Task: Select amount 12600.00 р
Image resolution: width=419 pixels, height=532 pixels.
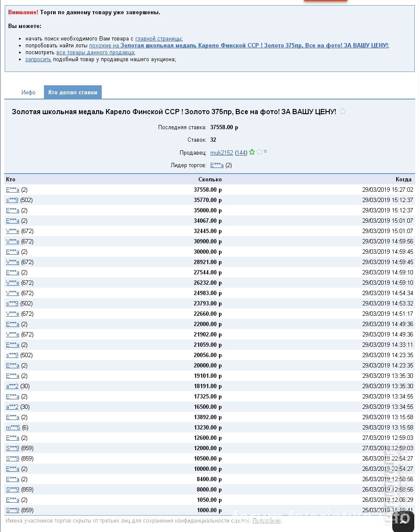Action: [208, 438]
